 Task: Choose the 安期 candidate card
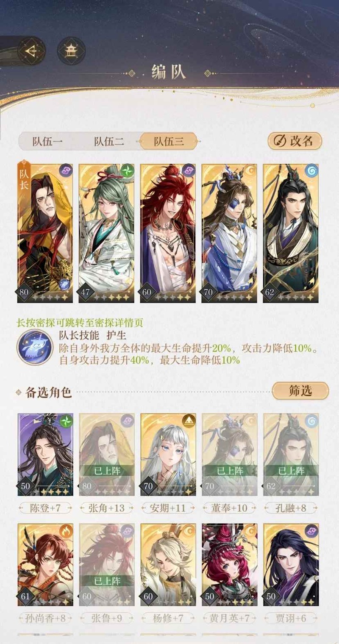point(168,454)
